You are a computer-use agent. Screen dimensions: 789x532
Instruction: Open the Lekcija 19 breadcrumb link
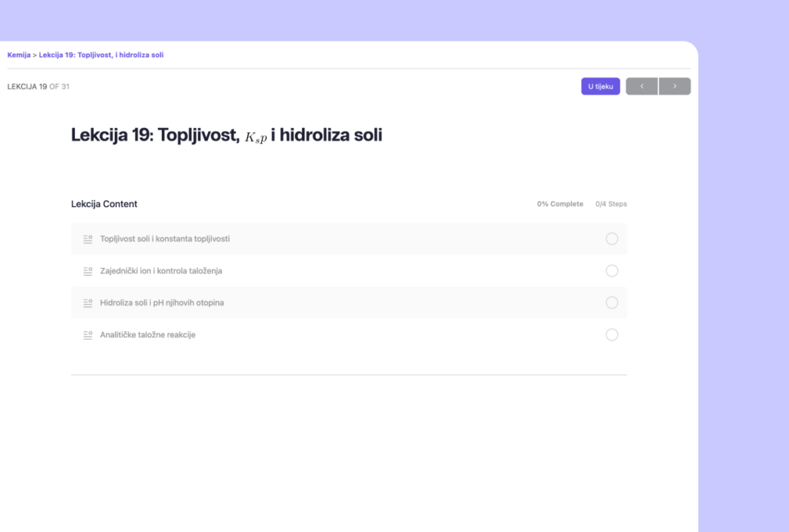tap(101, 55)
